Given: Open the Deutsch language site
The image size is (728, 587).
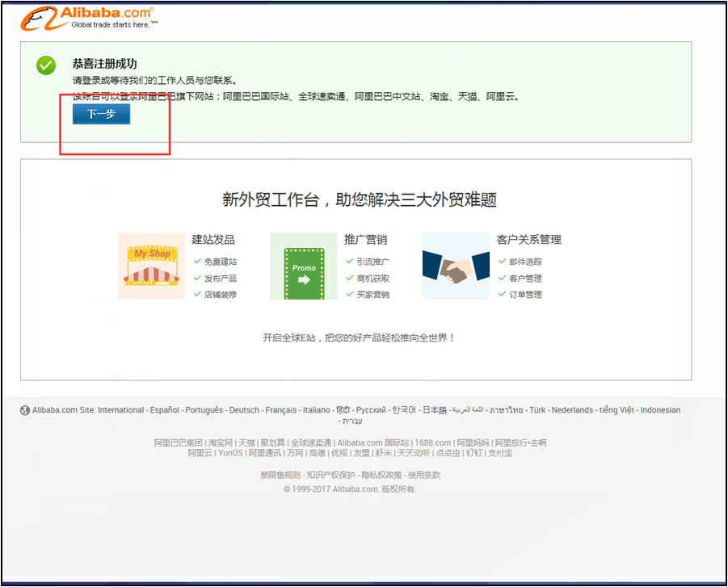Looking at the screenshot, I should click(x=244, y=410).
